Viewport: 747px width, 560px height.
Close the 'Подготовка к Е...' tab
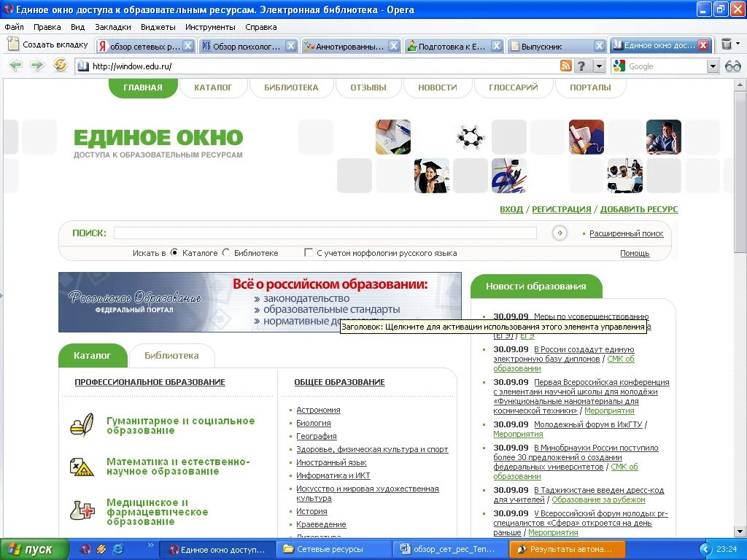tap(496, 46)
